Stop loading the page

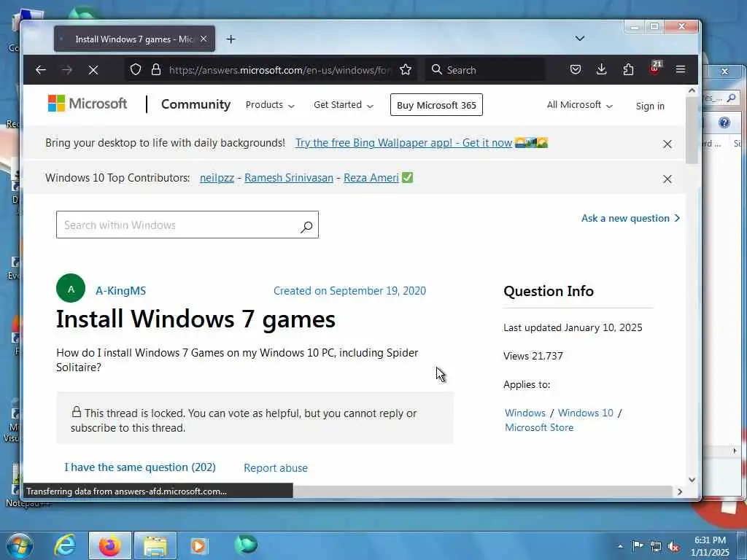click(x=93, y=70)
